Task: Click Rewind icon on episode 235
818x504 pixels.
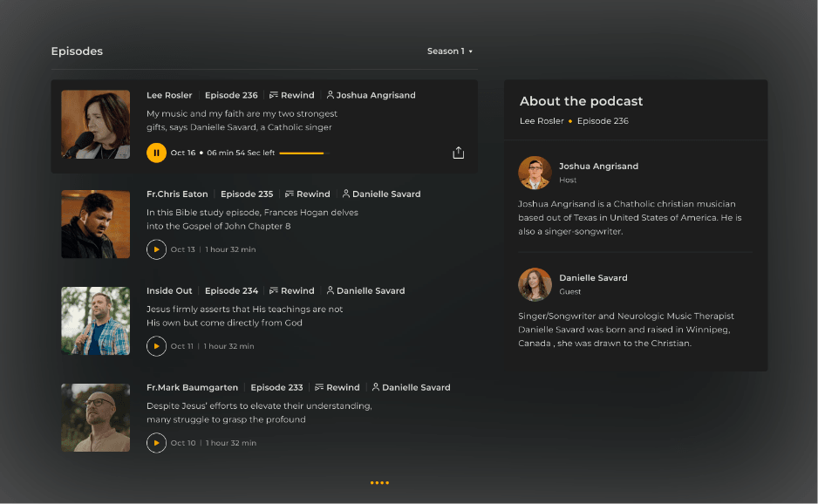Action: [x=290, y=194]
